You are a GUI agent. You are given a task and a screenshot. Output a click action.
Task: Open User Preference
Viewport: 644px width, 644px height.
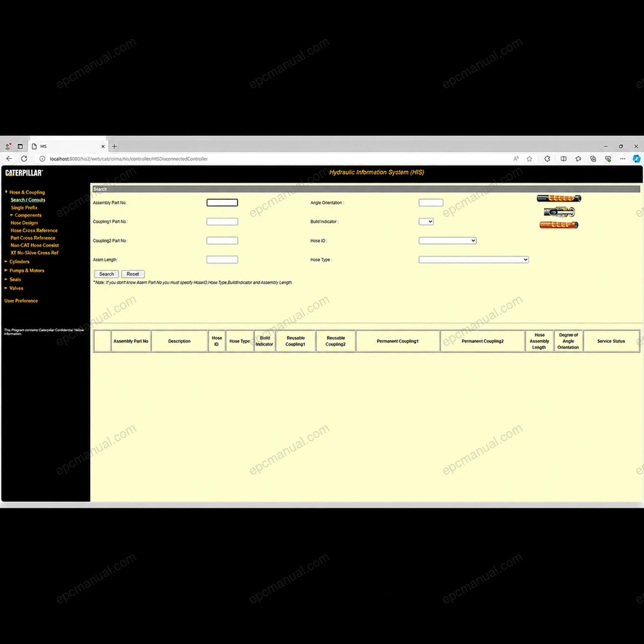tap(21, 301)
